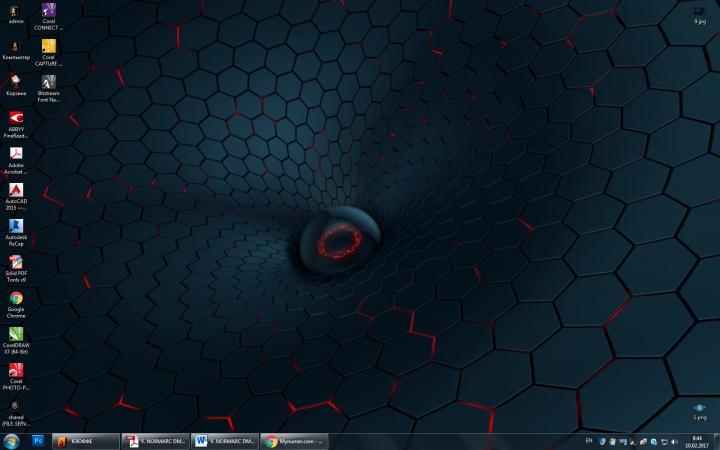The width and height of the screenshot is (720, 450).
Task: Launch Corel CONNECT from the desktop
Action: point(48,16)
